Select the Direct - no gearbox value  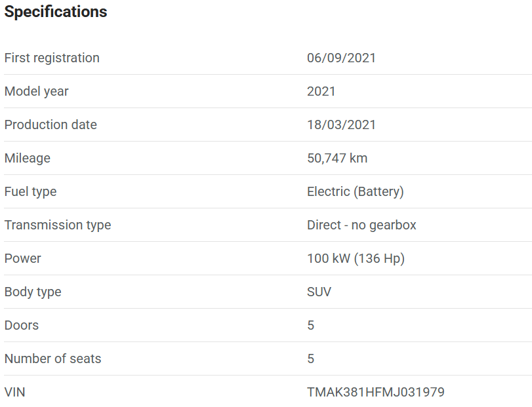pos(361,225)
